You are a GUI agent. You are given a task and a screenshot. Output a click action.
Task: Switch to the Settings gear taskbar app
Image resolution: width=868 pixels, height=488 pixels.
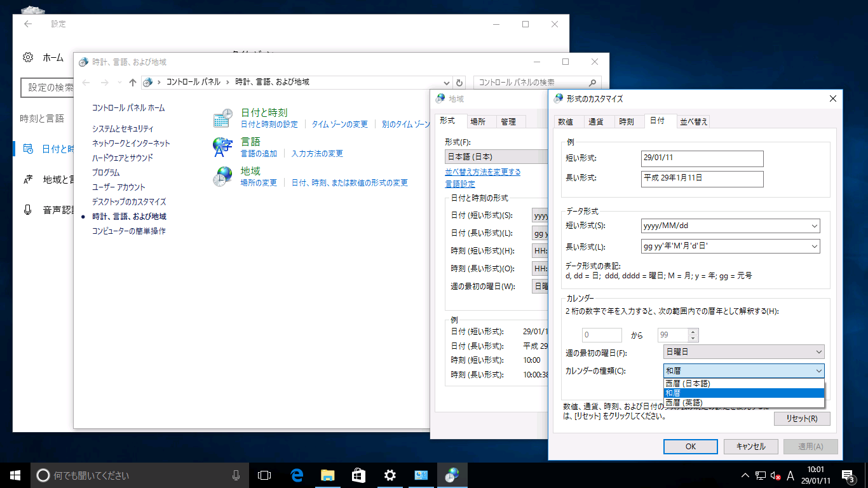point(390,475)
